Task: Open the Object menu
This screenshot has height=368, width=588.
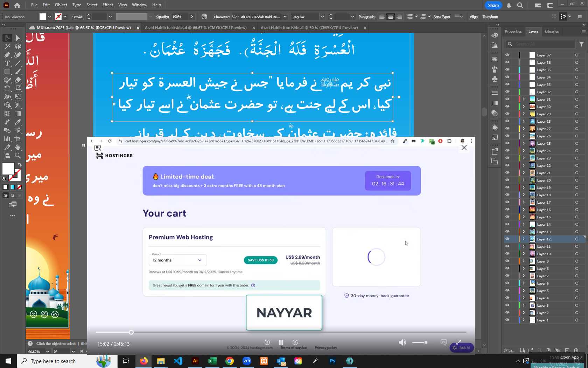Action: click(61, 5)
